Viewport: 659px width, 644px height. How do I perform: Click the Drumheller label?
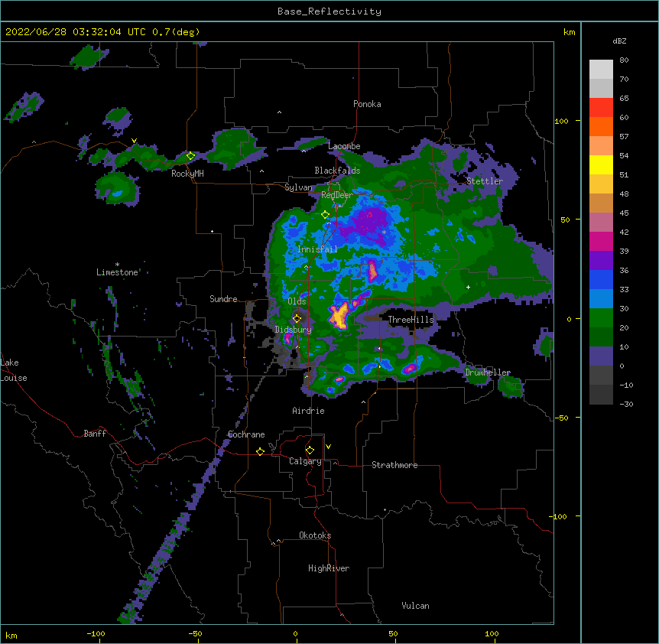pos(488,372)
